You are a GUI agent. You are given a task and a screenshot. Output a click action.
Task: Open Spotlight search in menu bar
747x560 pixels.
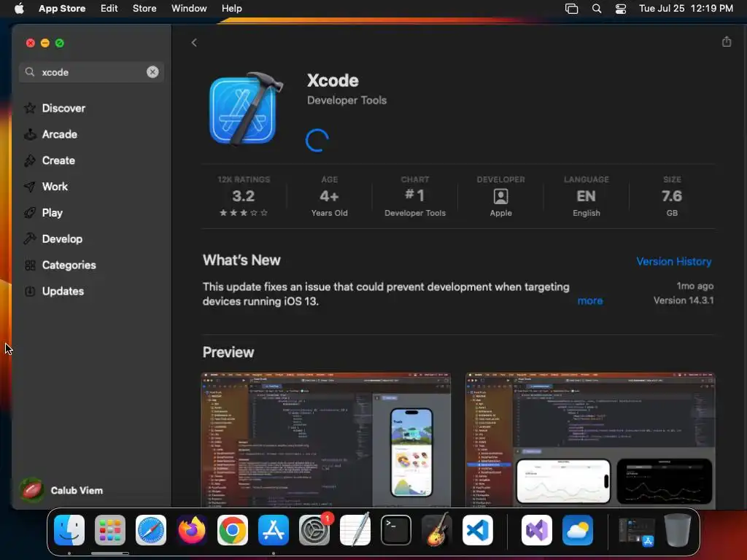[x=597, y=9]
